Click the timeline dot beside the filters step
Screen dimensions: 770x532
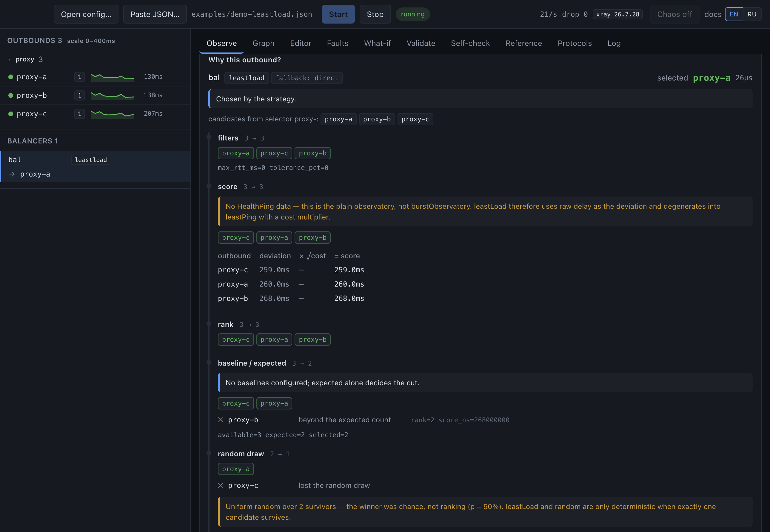click(209, 137)
